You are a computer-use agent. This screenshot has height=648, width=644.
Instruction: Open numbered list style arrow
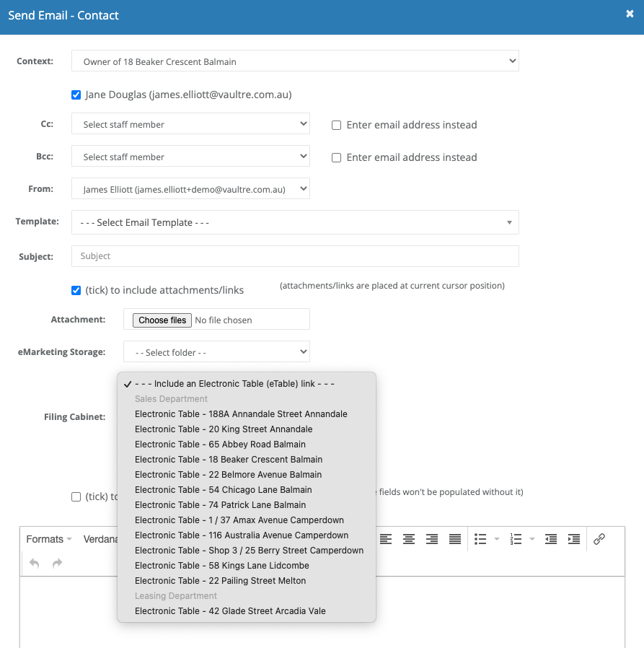532,539
